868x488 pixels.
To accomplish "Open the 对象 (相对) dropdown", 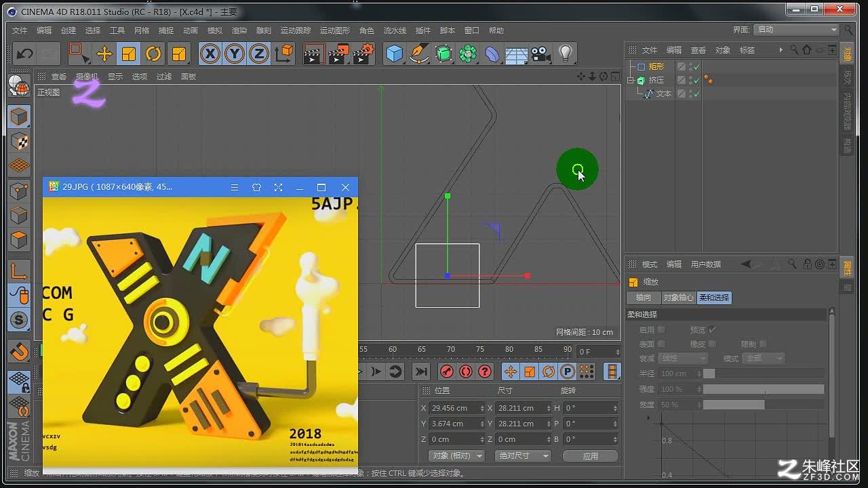I will pyautogui.click(x=456, y=456).
